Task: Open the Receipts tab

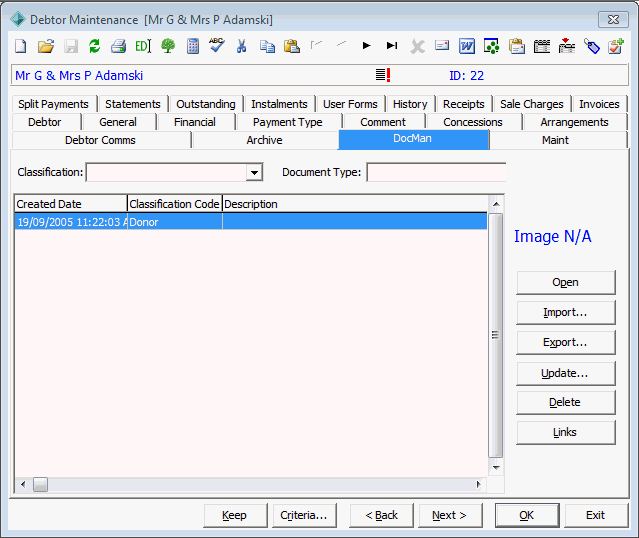Action: [x=464, y=104]
